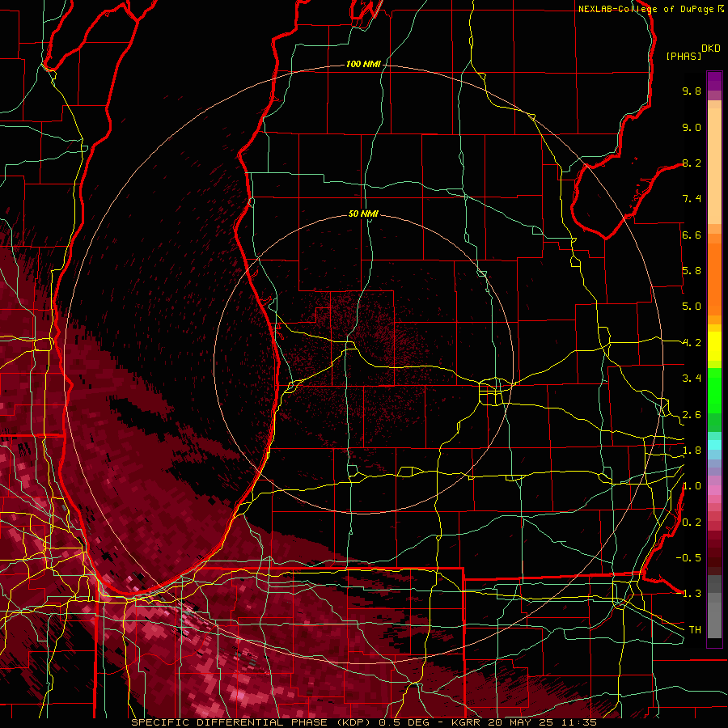Image resolution: width=728 pixels, height=728 pixels.
Task: Click the 4.2 scale value
Action: [692, 343]
